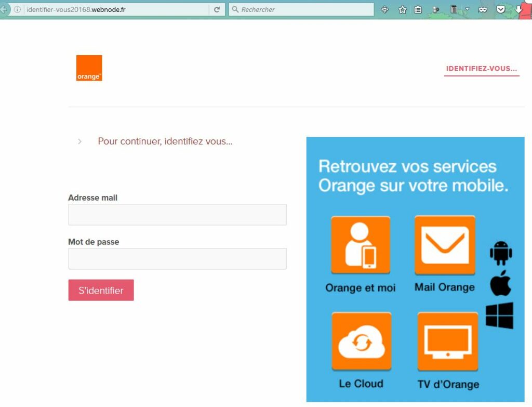
Task: Open the TV d'Orange app icon
Action: point(447,342)
